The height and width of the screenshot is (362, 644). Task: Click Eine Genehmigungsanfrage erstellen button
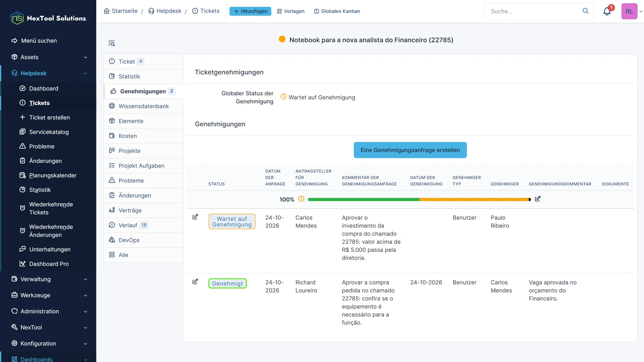tap(410, 150)
